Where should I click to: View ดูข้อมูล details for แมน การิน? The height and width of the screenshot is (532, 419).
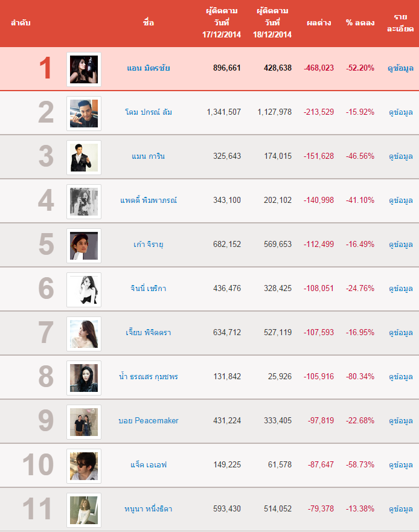401,156
